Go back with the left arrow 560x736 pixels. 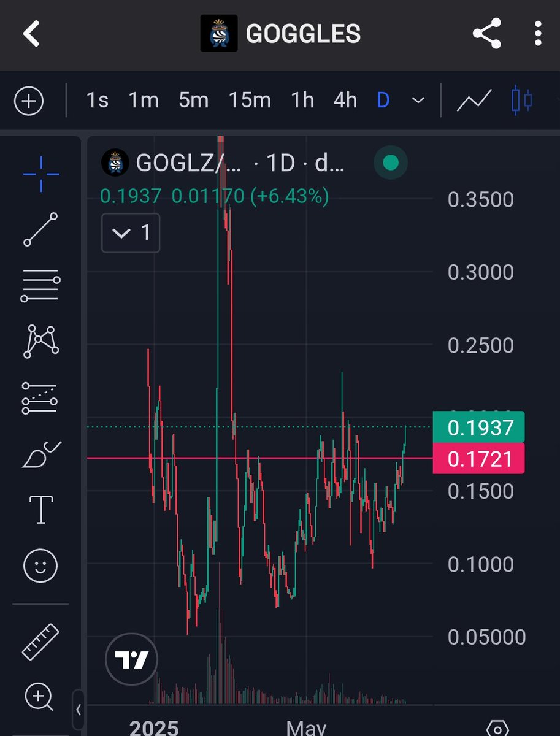click(x=31, y=34)
